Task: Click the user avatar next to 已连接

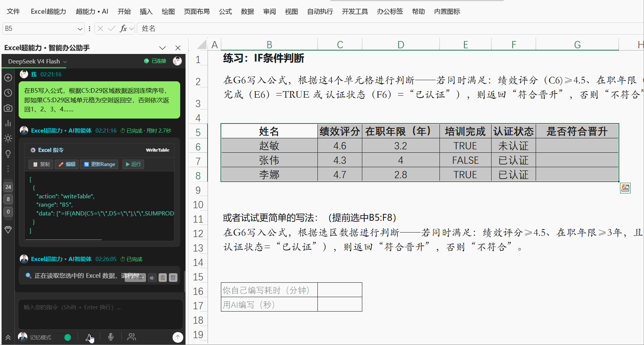Action: tap(177, 61)
